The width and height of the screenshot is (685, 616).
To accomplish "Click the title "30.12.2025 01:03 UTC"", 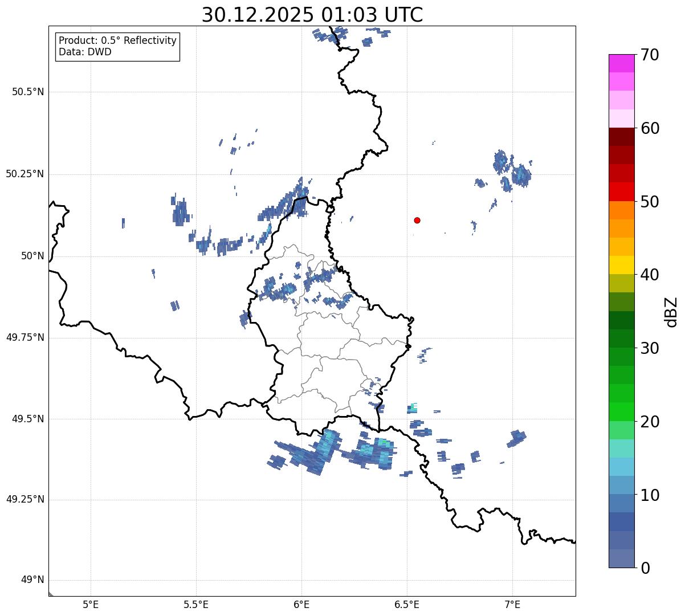I will [x=312, y=15].
